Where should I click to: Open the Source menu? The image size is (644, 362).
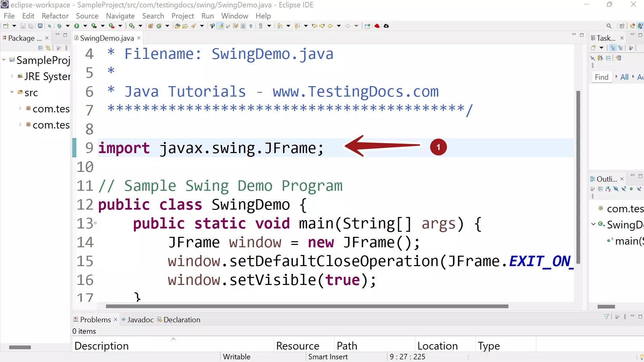(x=87, y=16)
